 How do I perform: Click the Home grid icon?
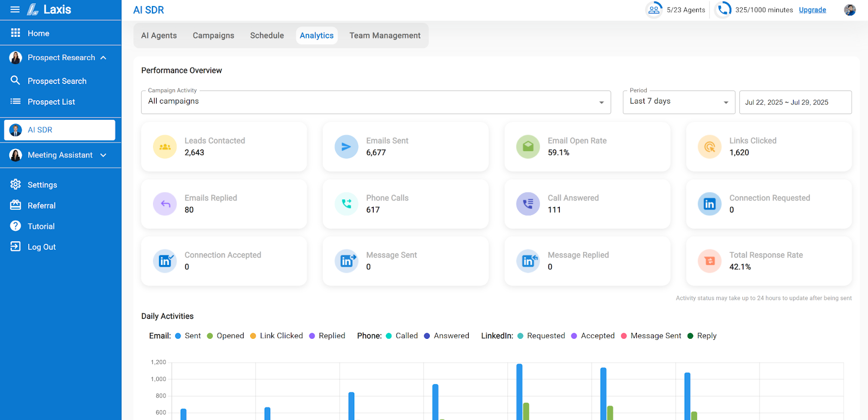pos(16,33)
